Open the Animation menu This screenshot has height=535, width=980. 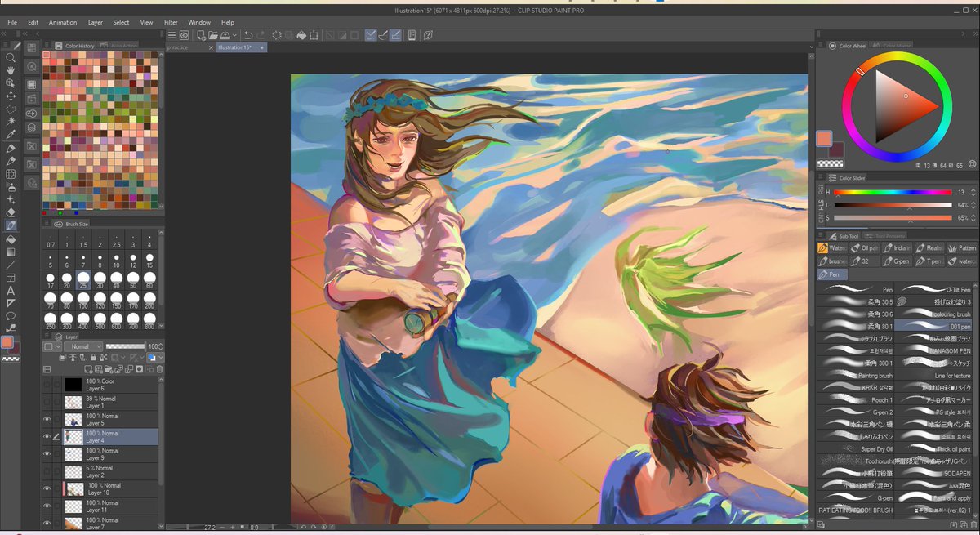(63, 22)
